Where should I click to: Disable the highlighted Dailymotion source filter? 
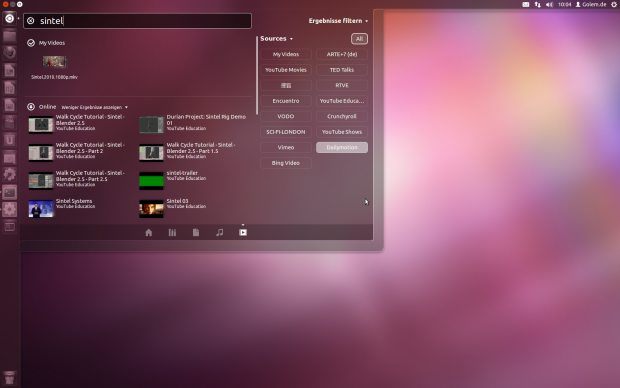tap(342, 147)
